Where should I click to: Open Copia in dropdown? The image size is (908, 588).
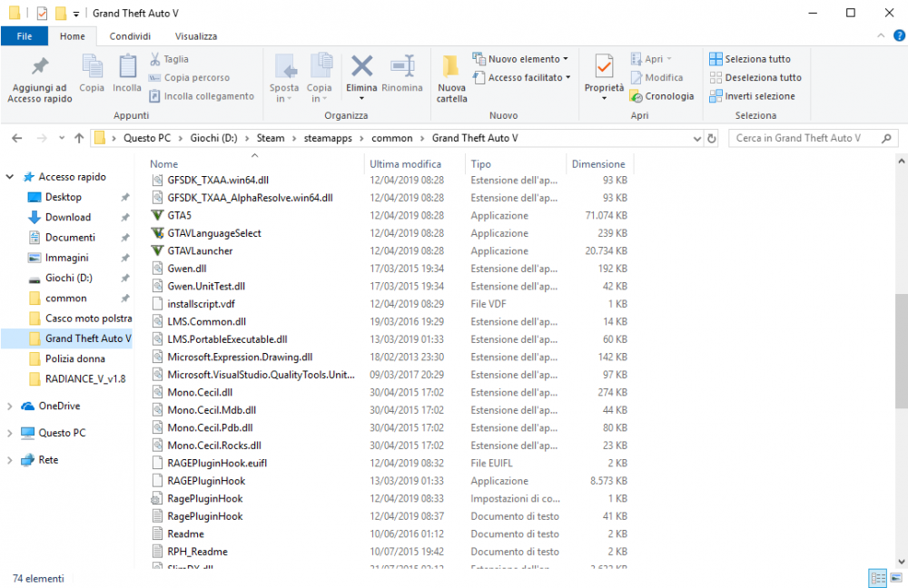(319, 93)
